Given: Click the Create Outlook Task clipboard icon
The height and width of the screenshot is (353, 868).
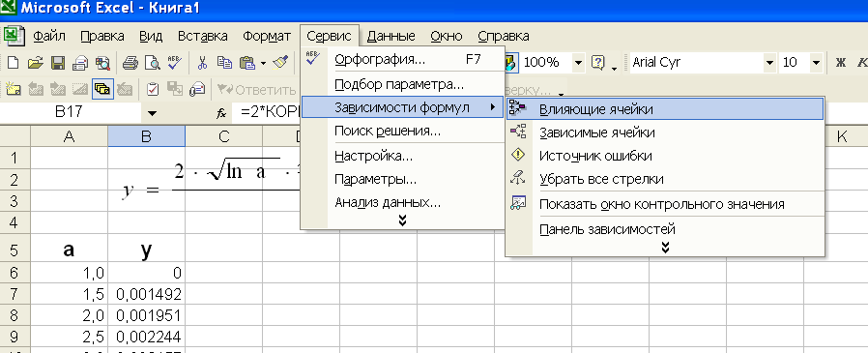Looking at the screenshot, I should [152, 89].
